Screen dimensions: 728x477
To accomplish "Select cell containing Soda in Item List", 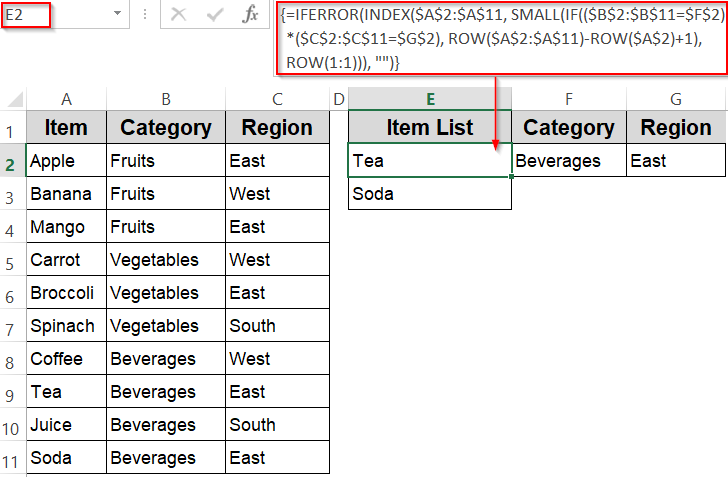I will coord(430,194).
